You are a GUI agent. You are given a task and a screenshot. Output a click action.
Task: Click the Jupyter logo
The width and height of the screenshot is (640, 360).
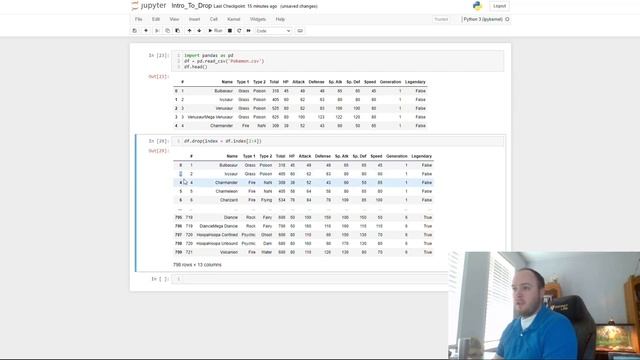pos(149,6)
